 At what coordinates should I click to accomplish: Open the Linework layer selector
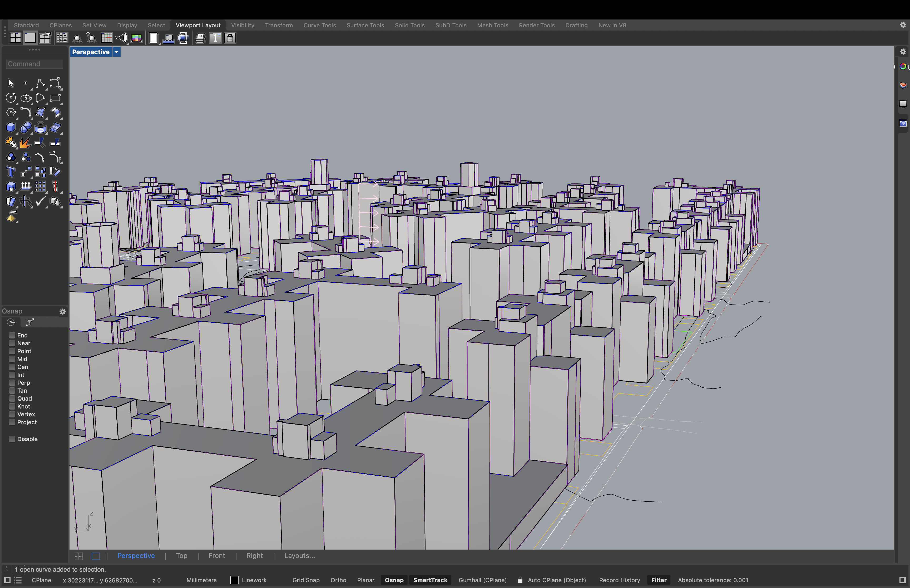click(254, 580)
